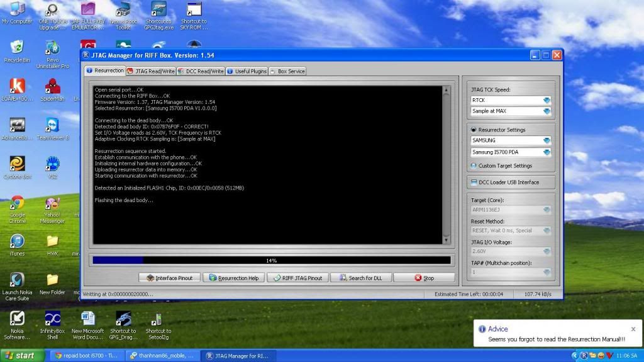Open Nexus Root Toolkit desktop shortcut
This screenshot has height=362, width=644.
pyautogui.click(x=123, y=16)
